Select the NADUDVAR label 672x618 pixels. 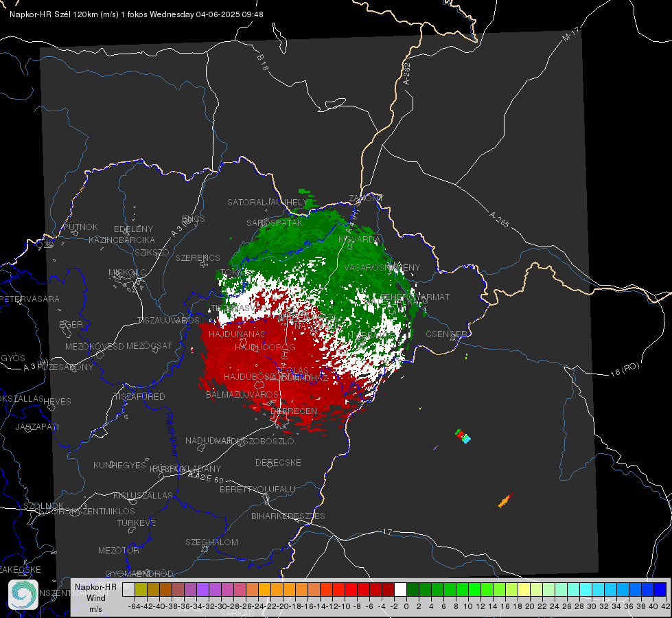pos(208,441)
